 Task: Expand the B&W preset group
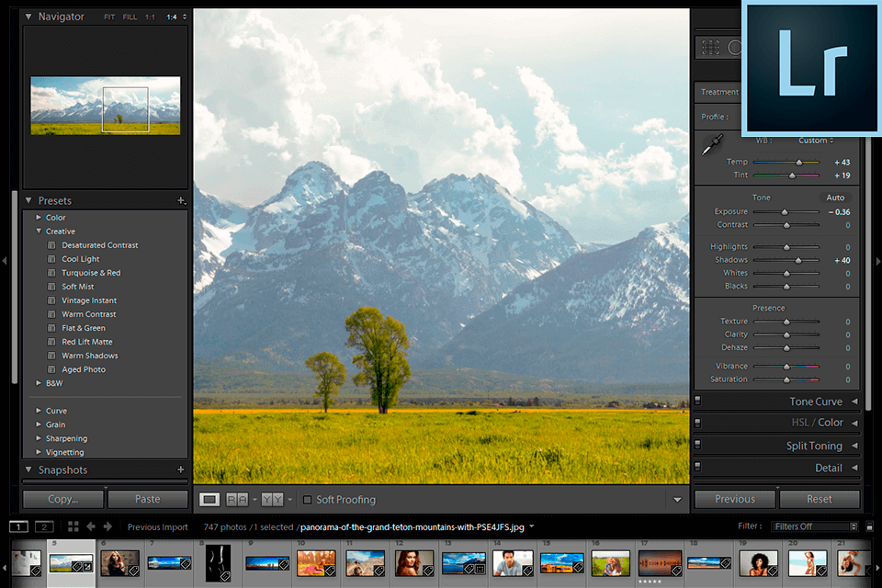point(39,383)
